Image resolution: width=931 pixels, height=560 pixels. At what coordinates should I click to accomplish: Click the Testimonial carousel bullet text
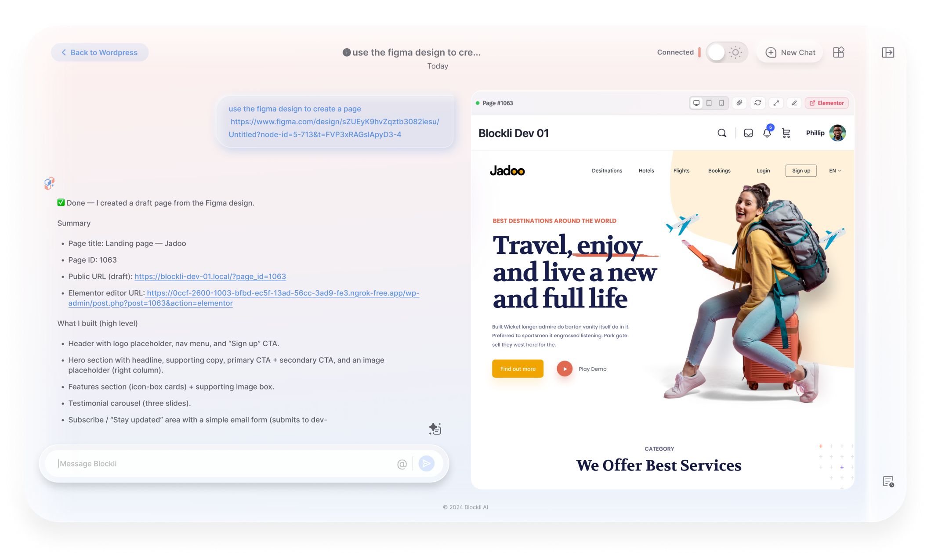(x=129, y=403)
